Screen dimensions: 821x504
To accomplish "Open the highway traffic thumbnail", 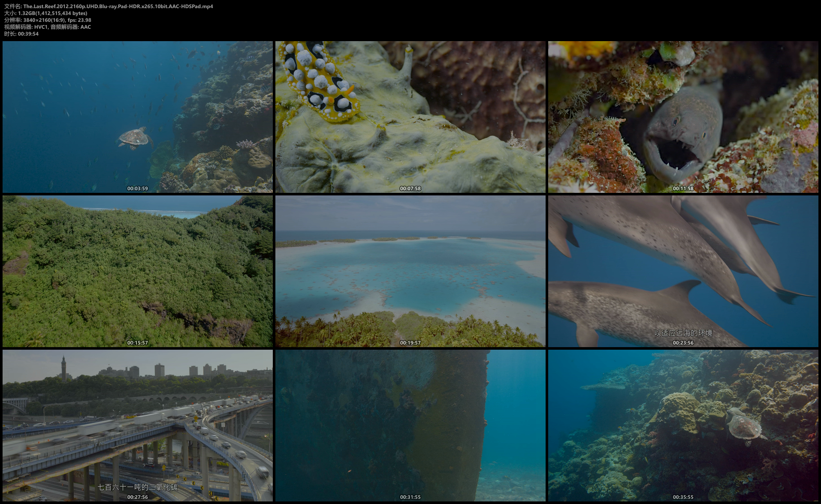I will coord(137,425).
